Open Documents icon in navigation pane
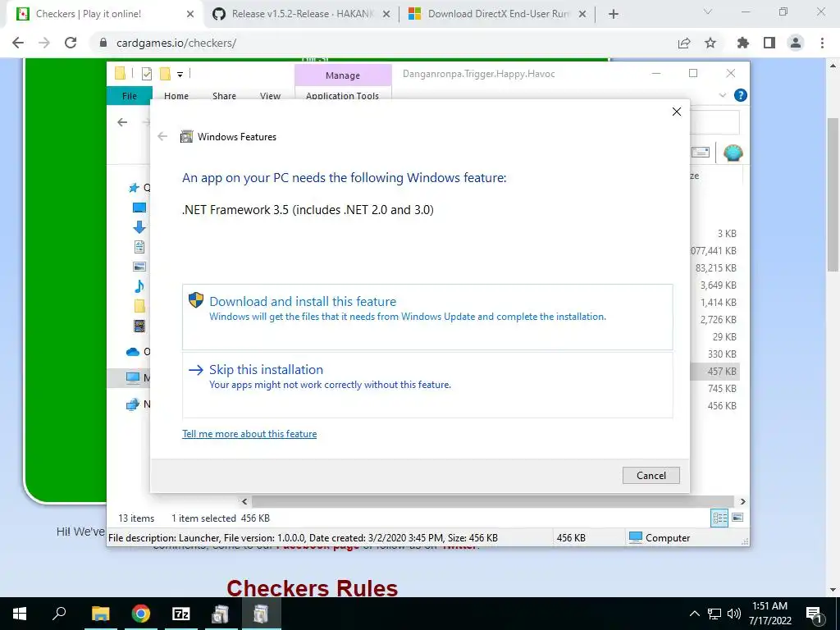 (x=139, y=247)
